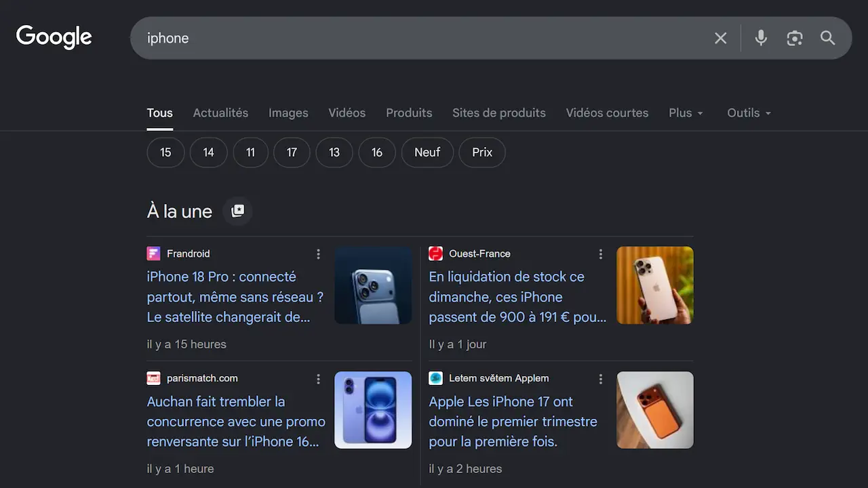Screen dimensions: 868x488
Task: Select the 13 filter chip
Action: 334,152
